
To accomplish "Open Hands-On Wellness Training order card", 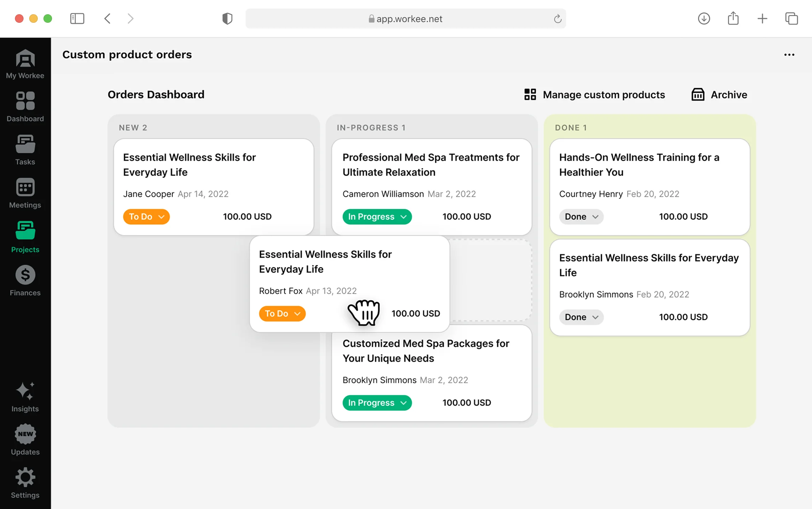I will (639, 164).
